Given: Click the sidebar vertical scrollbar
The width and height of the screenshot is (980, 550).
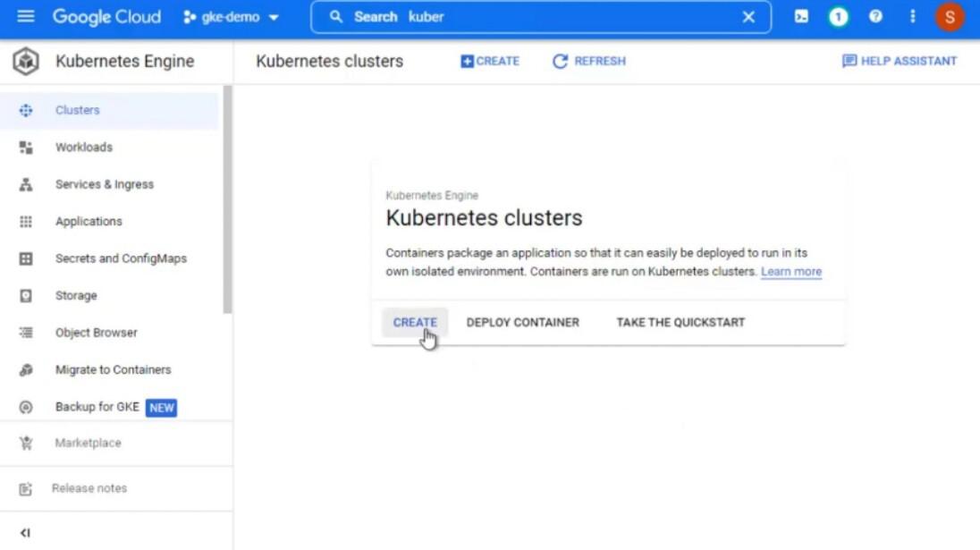Looking at the screenshot, I should click(x=227, y=200).
